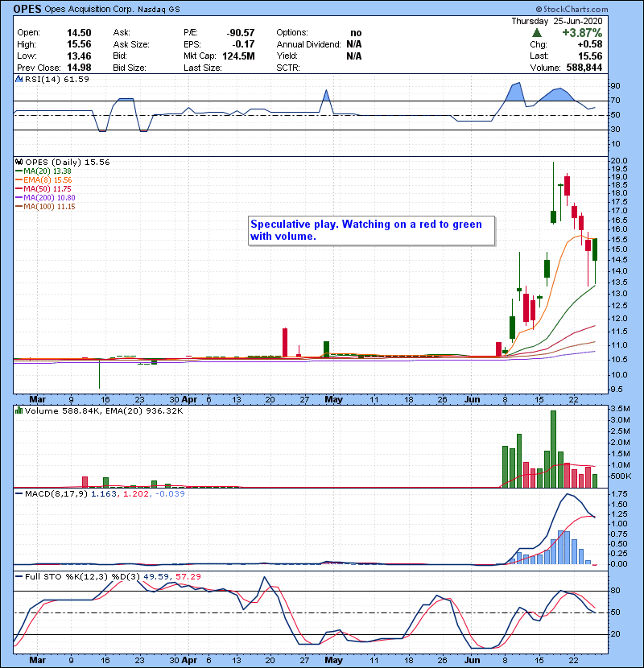Select the EMA(8) 15.56 legend entry

pos(44,179)
